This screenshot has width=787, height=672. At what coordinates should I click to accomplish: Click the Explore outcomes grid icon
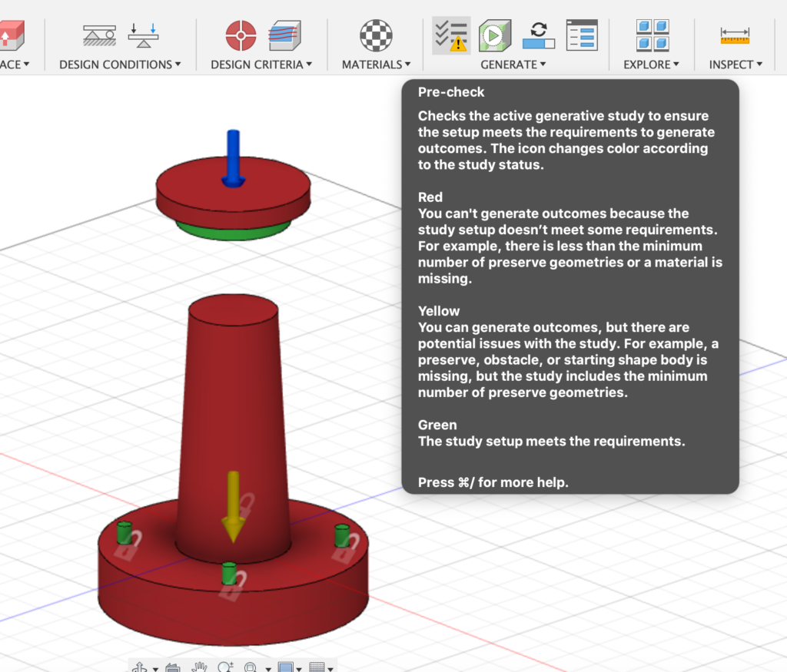point(652,35)
